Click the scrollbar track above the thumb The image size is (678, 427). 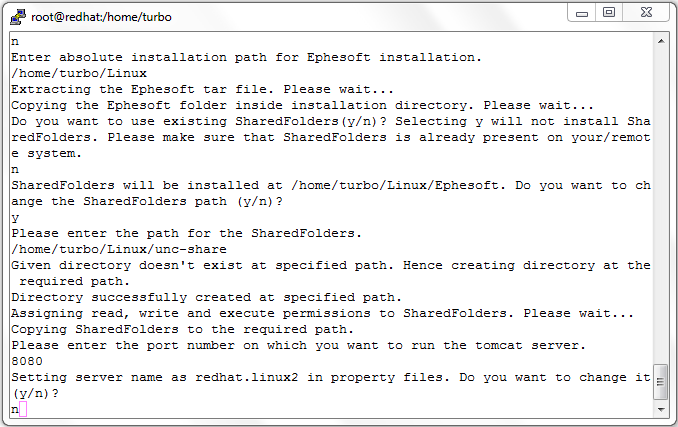pos(661,203)
